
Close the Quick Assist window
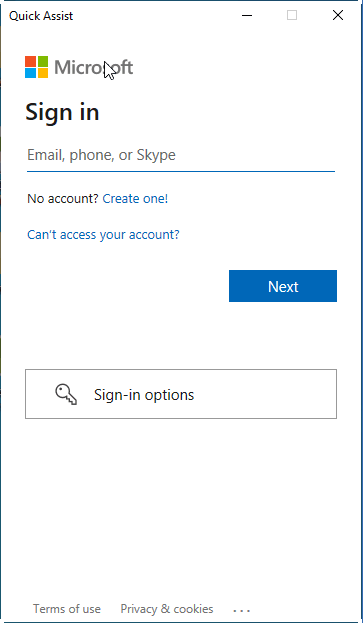click(x=338, y=15)
